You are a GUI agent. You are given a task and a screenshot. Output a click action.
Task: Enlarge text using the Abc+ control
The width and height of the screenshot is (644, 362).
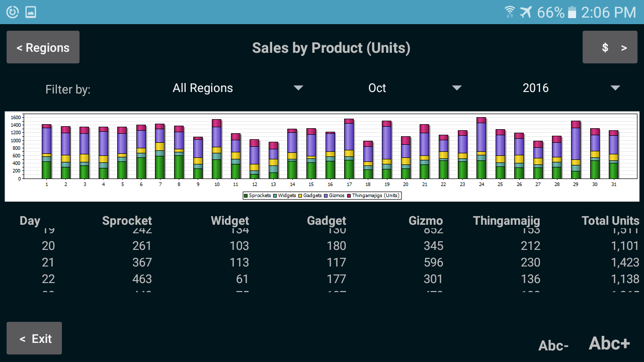pyautogui.click(x=609, y=343)
